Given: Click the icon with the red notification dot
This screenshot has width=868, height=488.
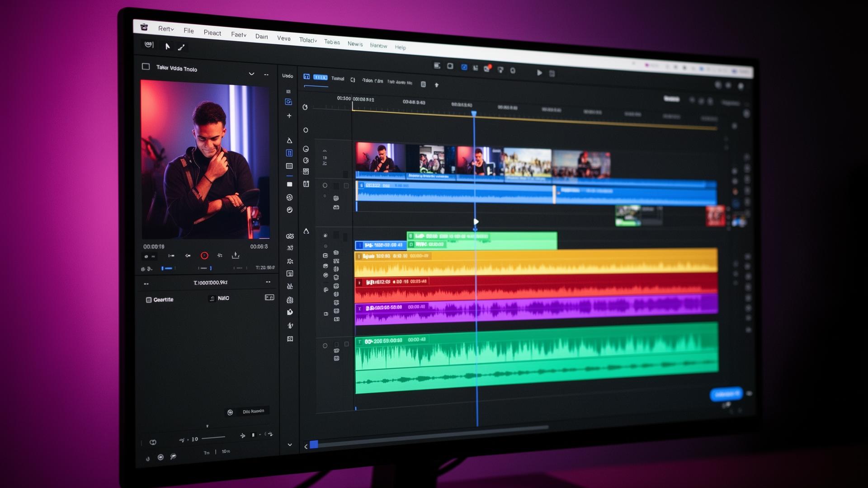Looking at the screenshot, I should click(487, 69).
